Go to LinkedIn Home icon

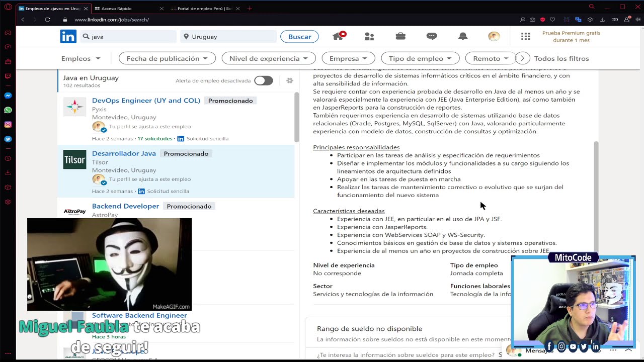(339, 36)
